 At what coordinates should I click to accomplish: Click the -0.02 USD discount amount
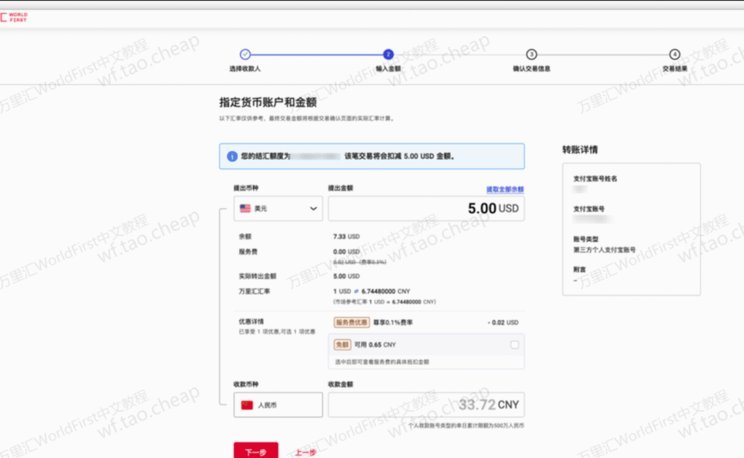point(503,322)
